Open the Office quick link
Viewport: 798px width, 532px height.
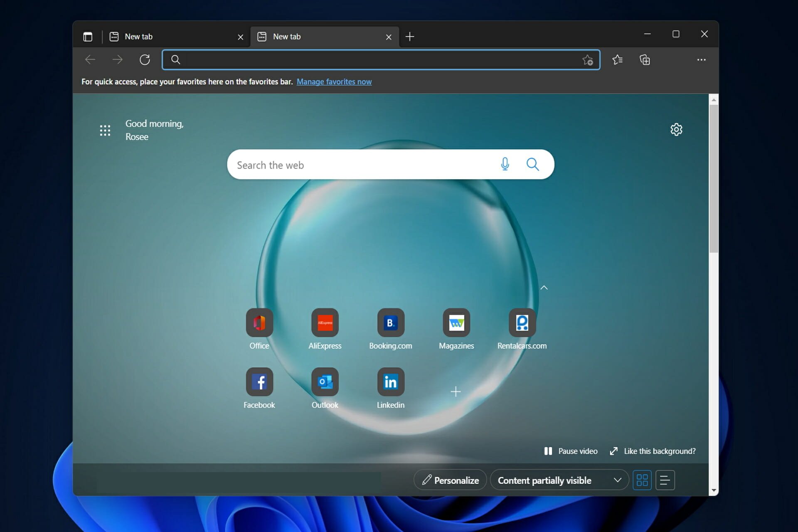pyautogui.click(x=259, y=329)
